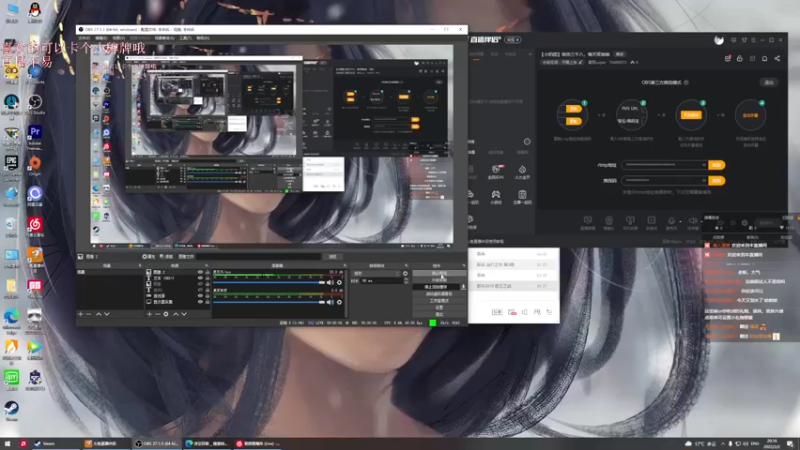Open source properties gear below sources list
Image resolution: width=800 pixels, height=450 pixels.
coord(166,314)
